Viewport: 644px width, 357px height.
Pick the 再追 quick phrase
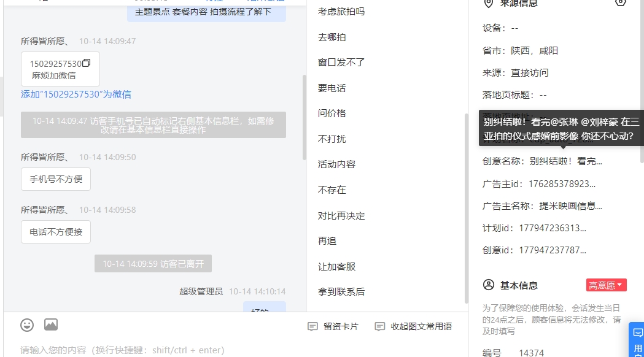(327, 241)
